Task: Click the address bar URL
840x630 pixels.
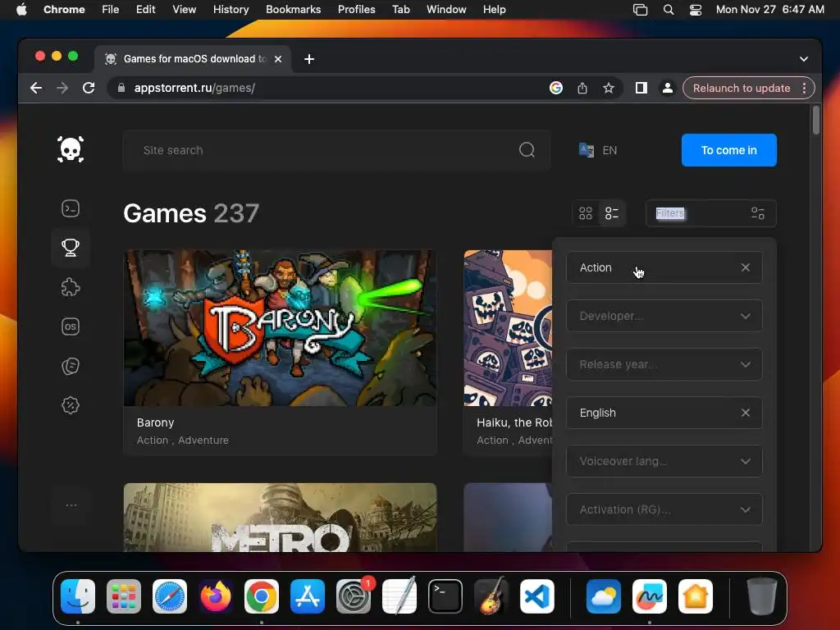Action: coord(194,88)
